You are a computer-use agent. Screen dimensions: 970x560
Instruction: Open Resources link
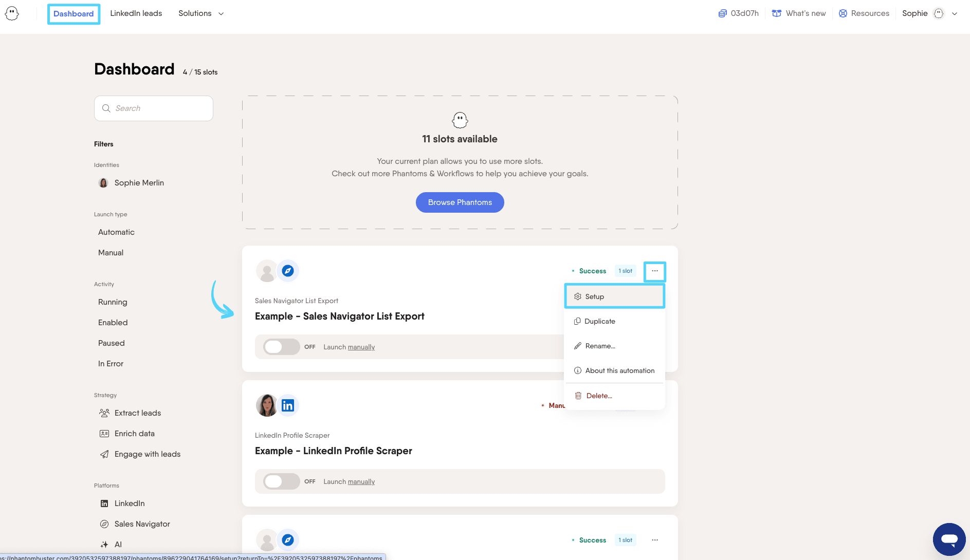pos(870,13)
